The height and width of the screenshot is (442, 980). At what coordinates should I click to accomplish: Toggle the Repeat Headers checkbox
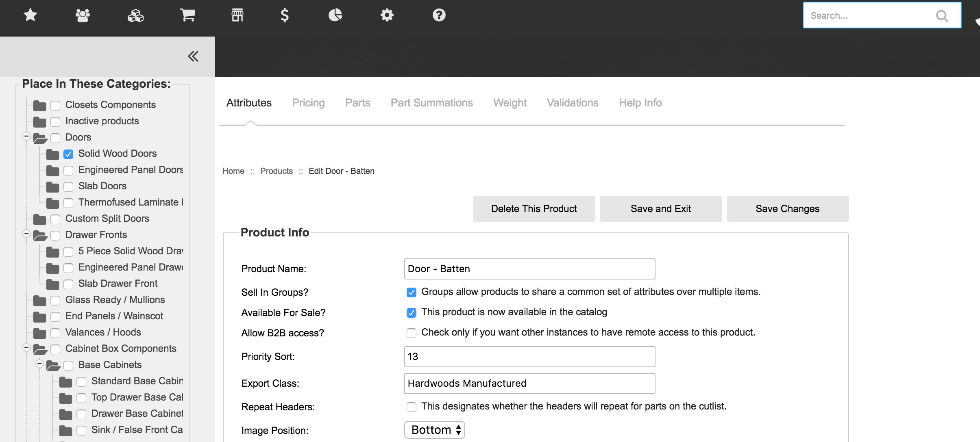412,407
